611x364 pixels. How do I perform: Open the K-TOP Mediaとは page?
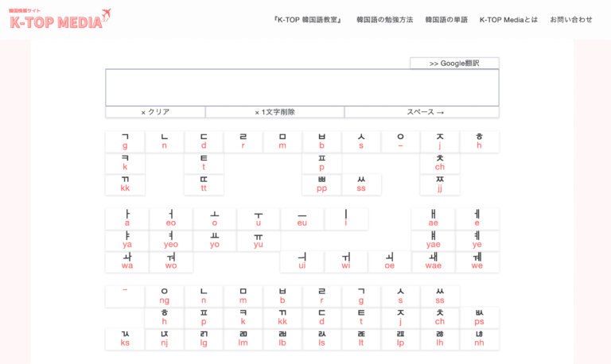(508, 20)
